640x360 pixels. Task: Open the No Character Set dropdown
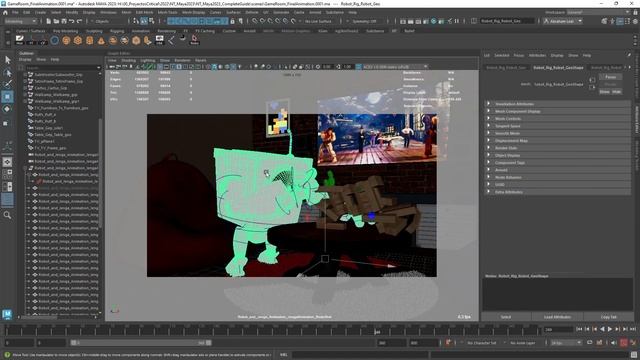click(482, 343)
